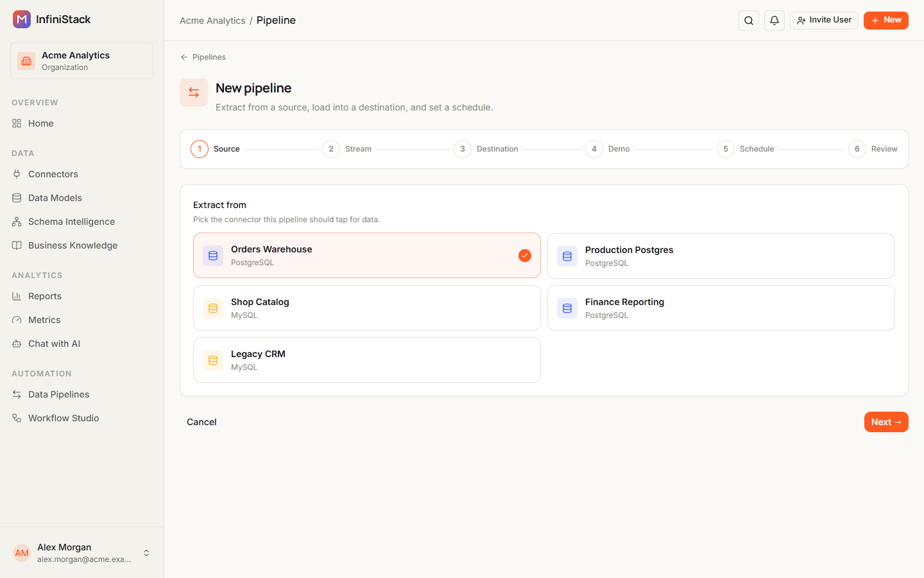This screenshot has height=578, width=924.
Task: Go to step 1 Source
Action: (x=215, y=149)
